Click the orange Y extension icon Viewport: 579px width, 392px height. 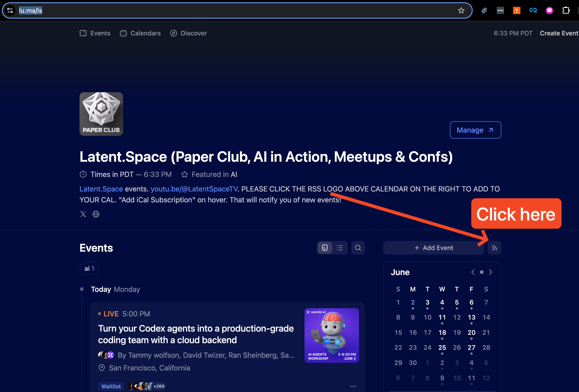517,10
